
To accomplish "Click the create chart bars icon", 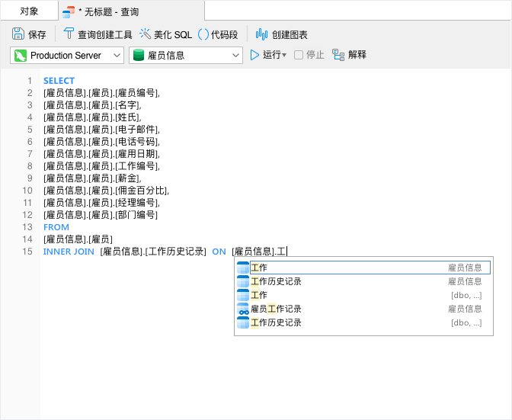I will click(261, 34).
